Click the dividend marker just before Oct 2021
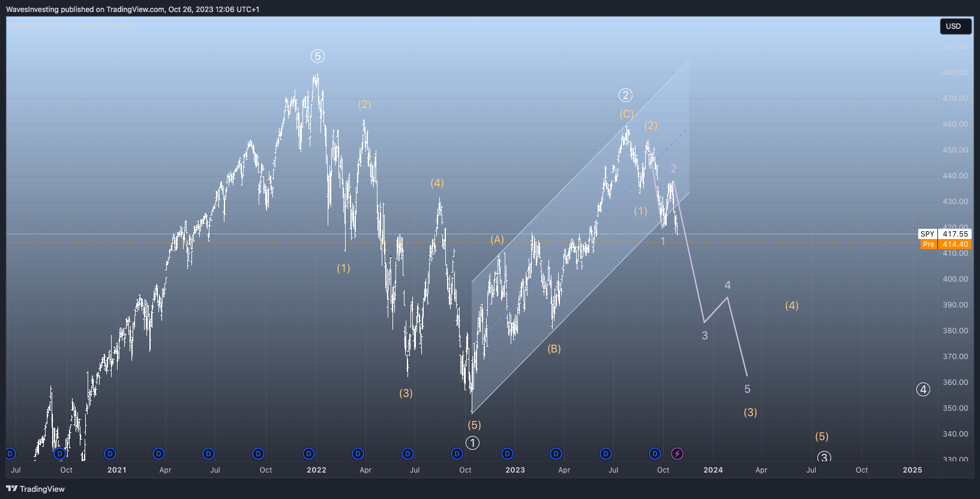Image resolution: width=980 pixels, height=499 pixels. pyautogui.click(x=258, y=453)
